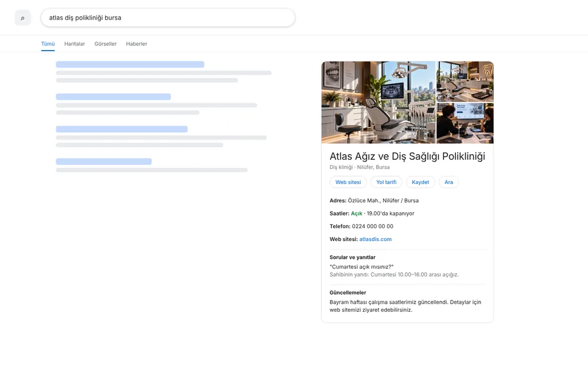Open the large dental chair photo
Screen dimensions: 588x368
pyautogui.click(x=378, y=102)
